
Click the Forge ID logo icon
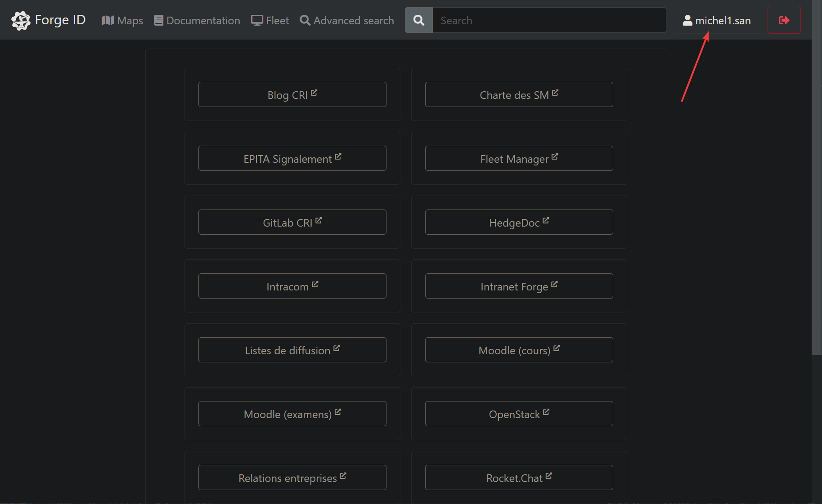(x=21, y=20)
